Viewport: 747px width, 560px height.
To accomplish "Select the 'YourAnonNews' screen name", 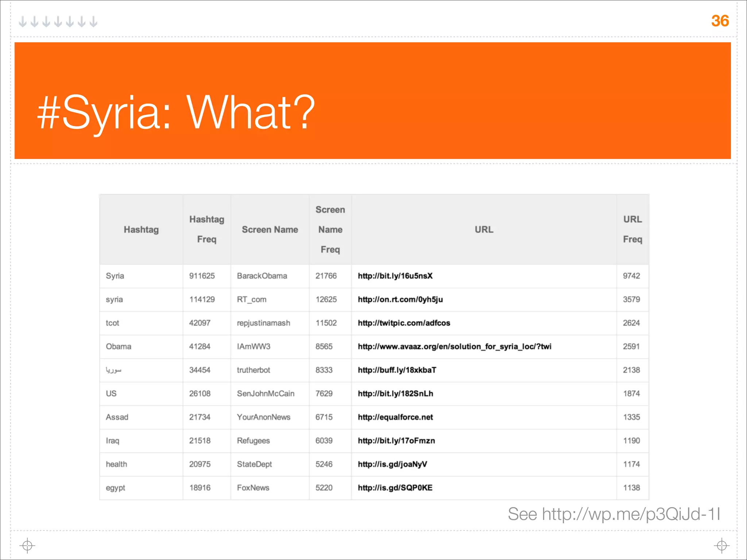I will pyautogui.click(x=263, y=417).
